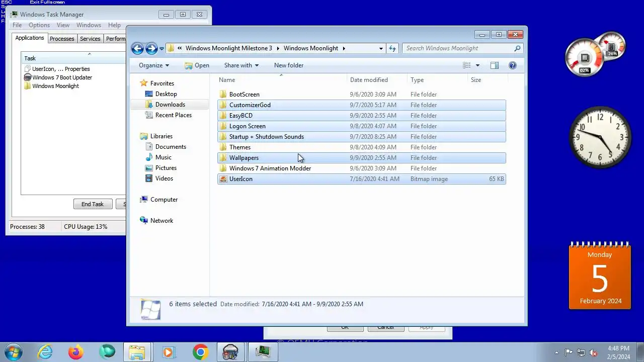Launch Internet Explorer from the taskbar

(x=45, y=352)
